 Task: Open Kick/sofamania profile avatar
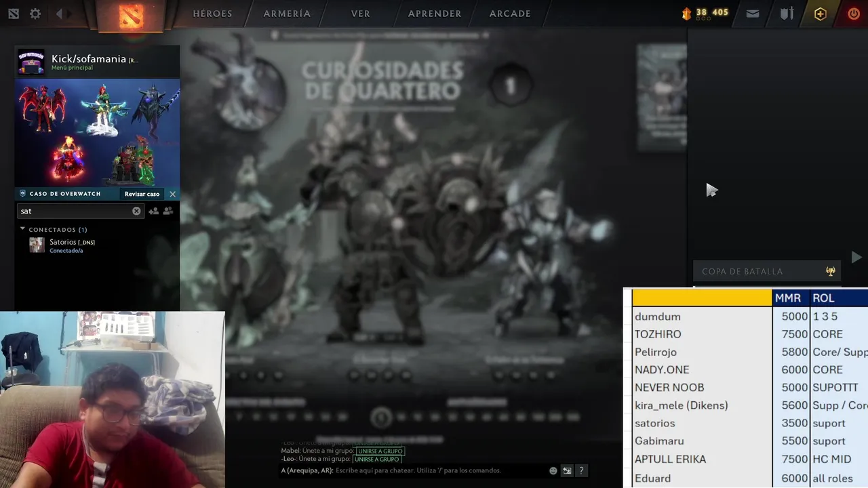point(31,62)
